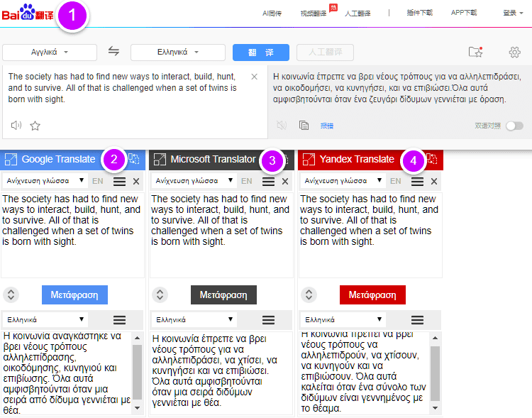Open the 人工翻译 header link
The image size is (532, 418).
(358, 13)
